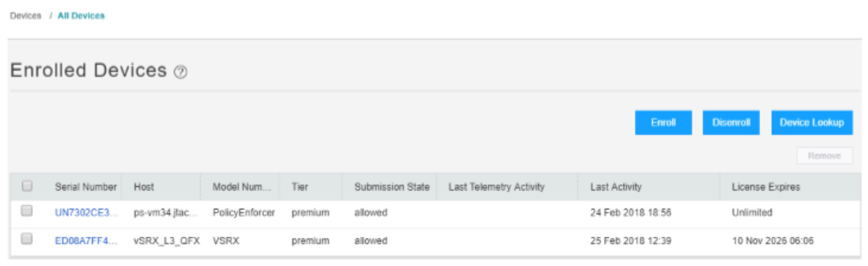Viewport: 868px width, 266px height.
Task: Click the Disenroll button
Action: (x=731, y=123)
